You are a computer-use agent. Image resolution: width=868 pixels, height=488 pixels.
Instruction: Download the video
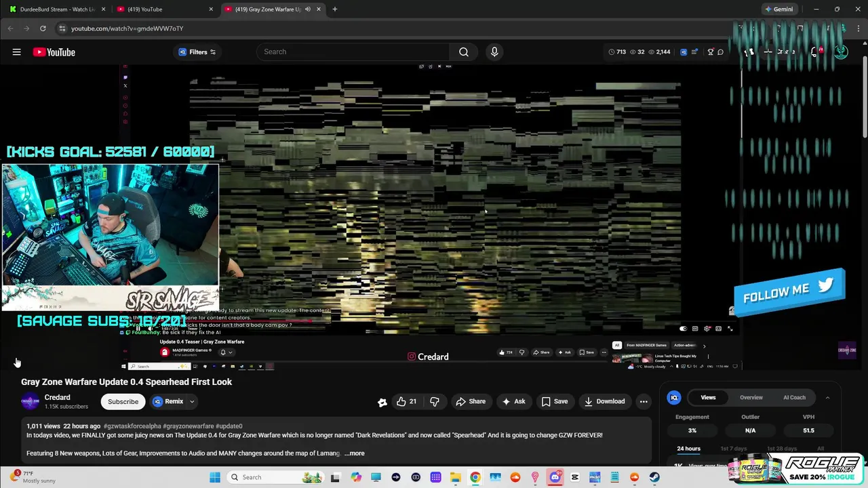pos(604,401)
